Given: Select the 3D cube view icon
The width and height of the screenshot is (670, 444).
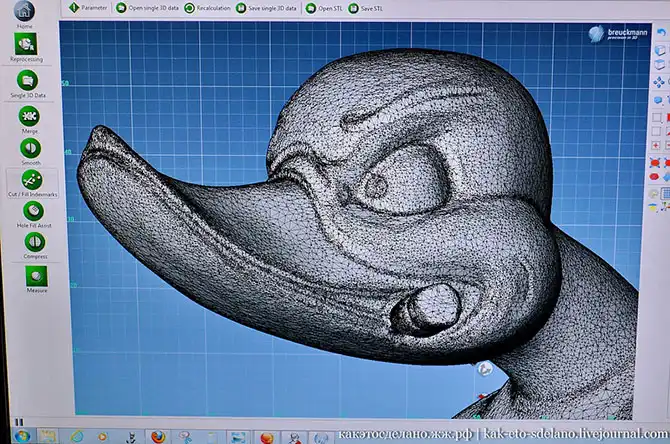Looking at the screenshot, I should point(659,49).
